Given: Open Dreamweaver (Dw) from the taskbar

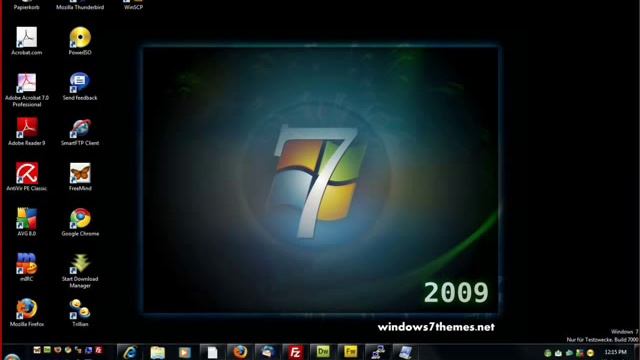Looking at the screenshot, I should pos(323,352).
